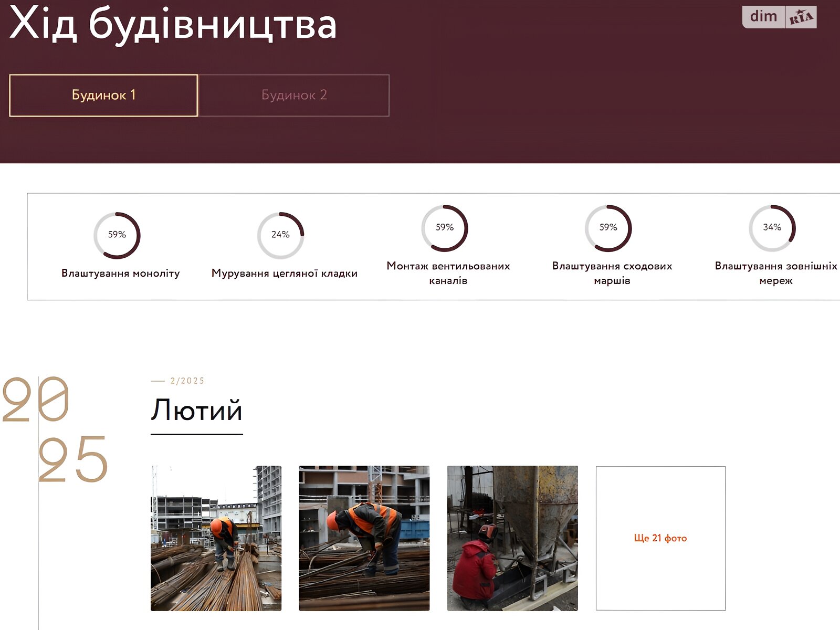
Task: Click the 24% brickwork progress circle
Action: point(280,235)
